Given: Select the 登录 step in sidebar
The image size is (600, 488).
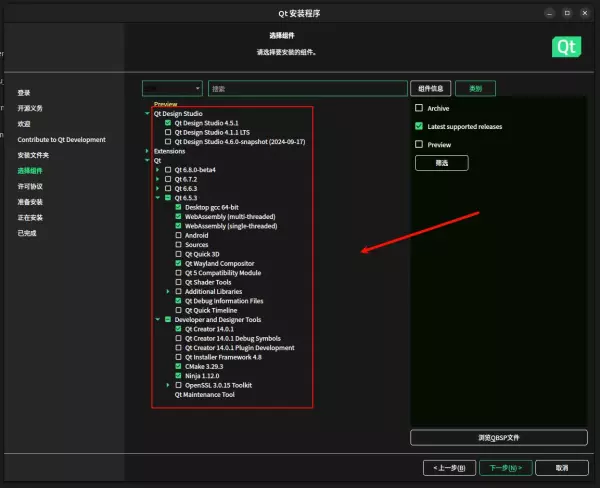Looking at the screenshot, I should click(x=24, y=93).
